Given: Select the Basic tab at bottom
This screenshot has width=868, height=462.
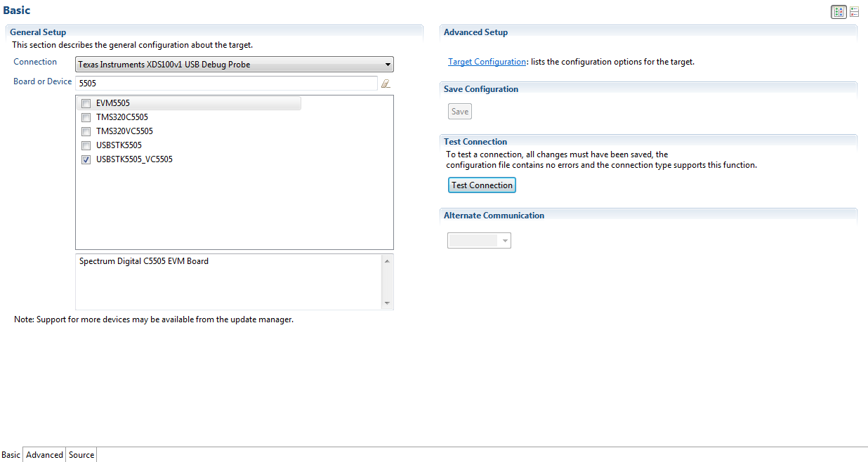Looking at the screenshot, I should click(11, 455).
